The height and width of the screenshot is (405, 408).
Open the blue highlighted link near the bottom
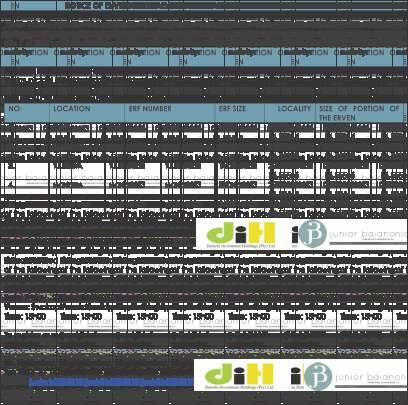point(111,382)
